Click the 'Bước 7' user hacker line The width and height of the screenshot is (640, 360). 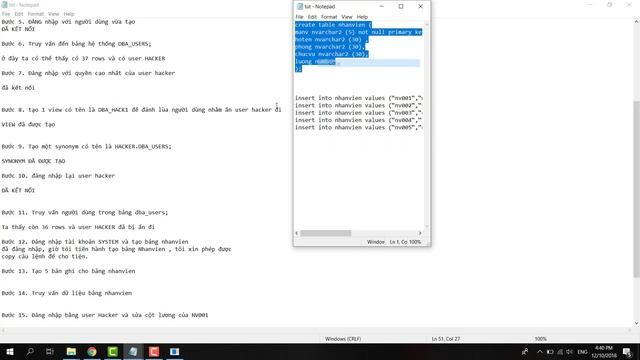pos(88,73)
